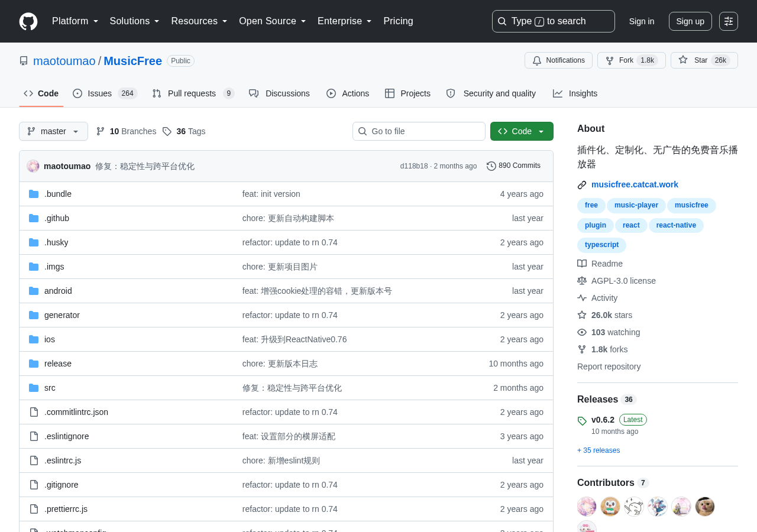Viewport: 757px width, 532px height.
Task: Open the first contributor avatar
Action: tap(587, 507)
